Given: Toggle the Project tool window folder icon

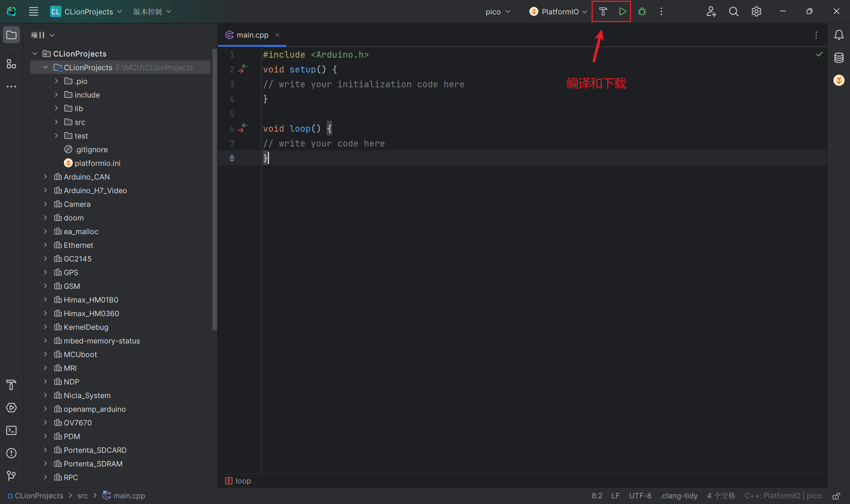Looking at the screenshot, I should (11, 35).
